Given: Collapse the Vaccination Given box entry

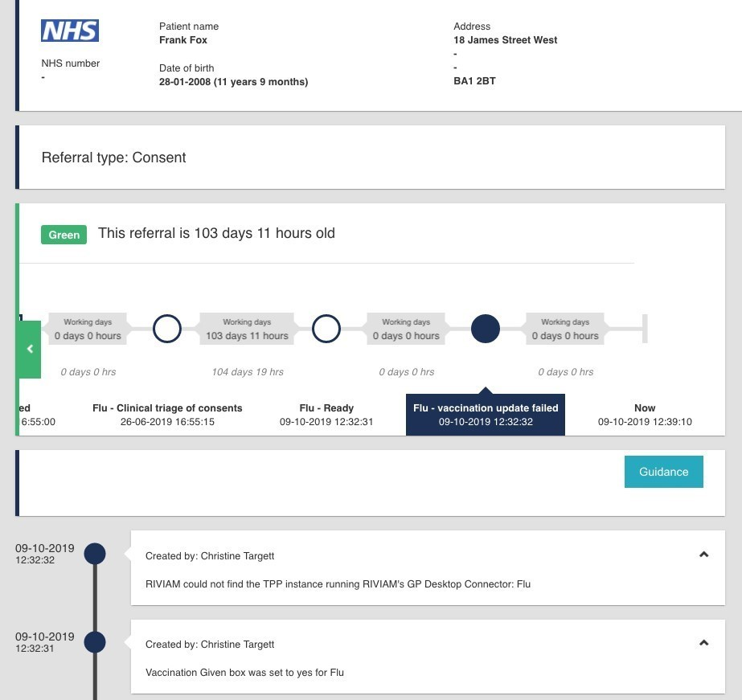Looking at the screenshot, I should click(x=703, y=643).
